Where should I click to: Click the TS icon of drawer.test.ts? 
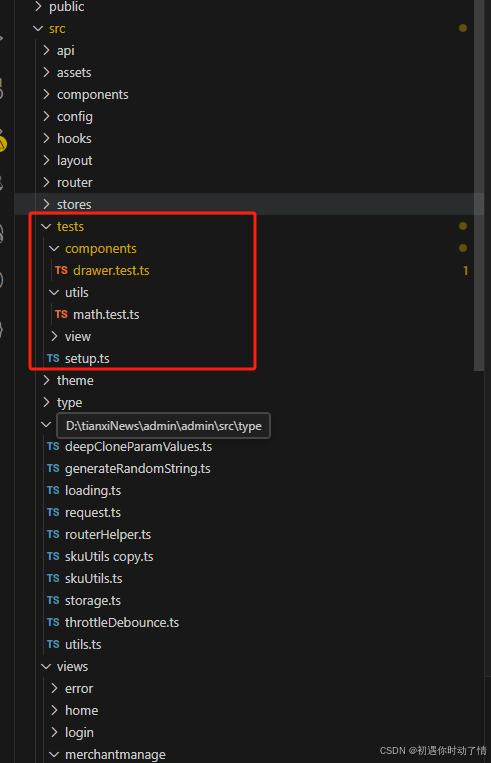click(x=61, y=271)
